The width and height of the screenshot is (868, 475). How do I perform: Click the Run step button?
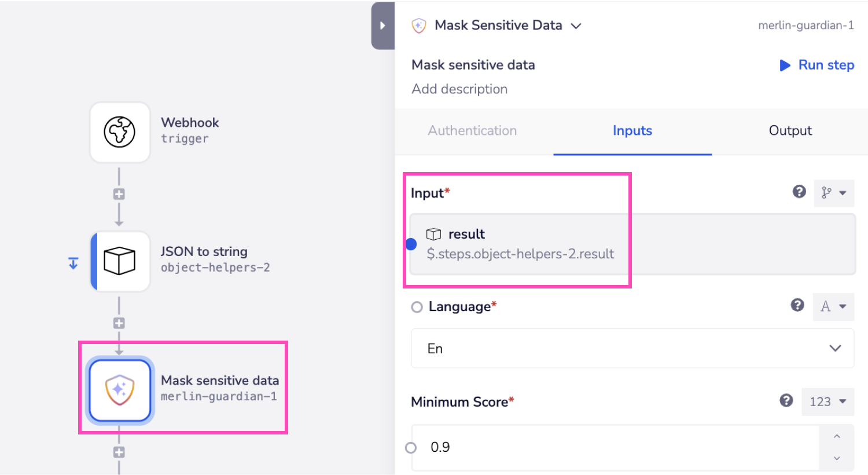click(816, 65)
